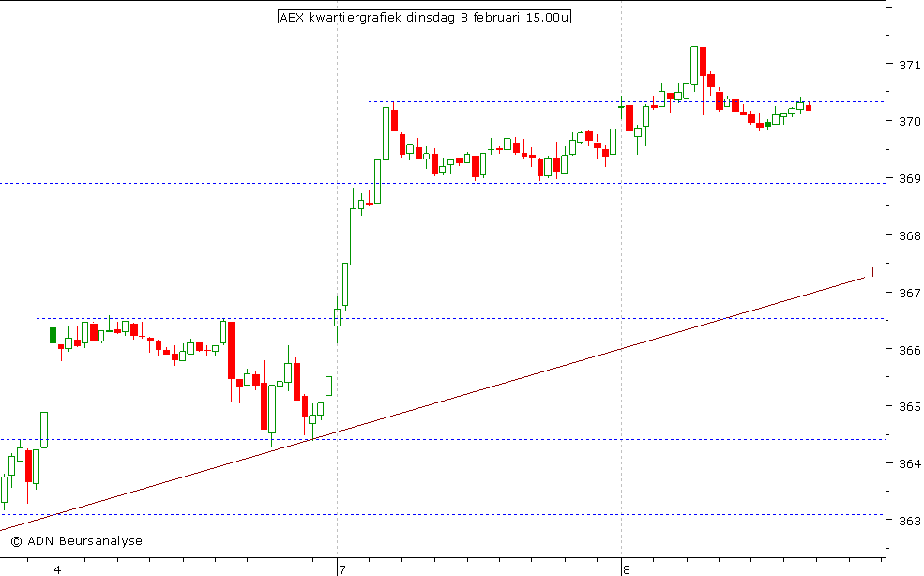Select the 371 price axis label
The width and height of the screenshot is (924, 576).
tap(909, 65)
